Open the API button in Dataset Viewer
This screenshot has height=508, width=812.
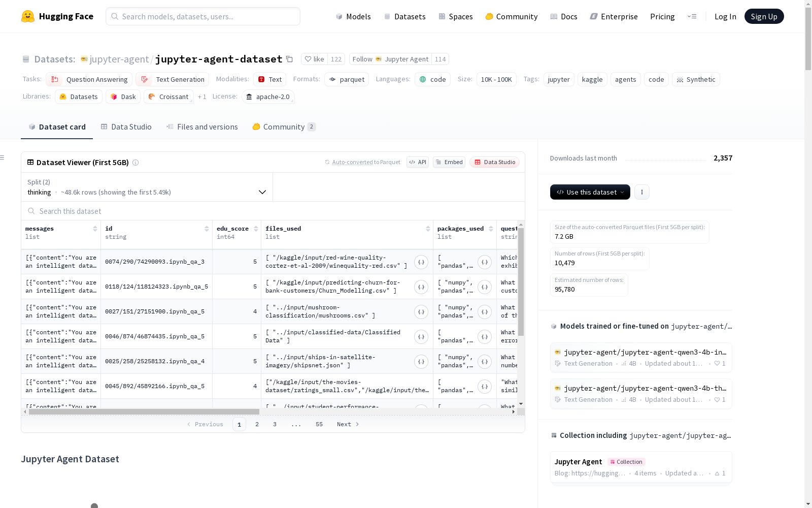[418, 162]
